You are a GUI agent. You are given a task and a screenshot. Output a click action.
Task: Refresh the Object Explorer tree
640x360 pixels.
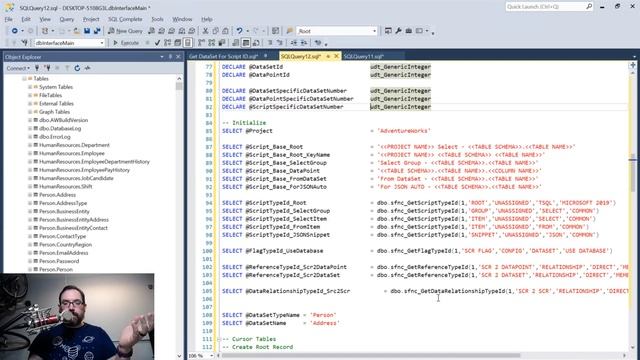click(x=77, y=68)
